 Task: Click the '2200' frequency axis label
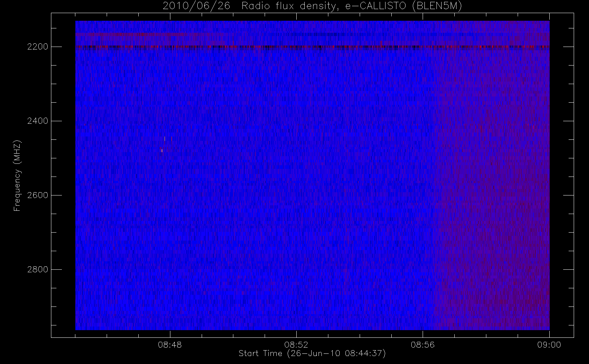click(38, 47)
